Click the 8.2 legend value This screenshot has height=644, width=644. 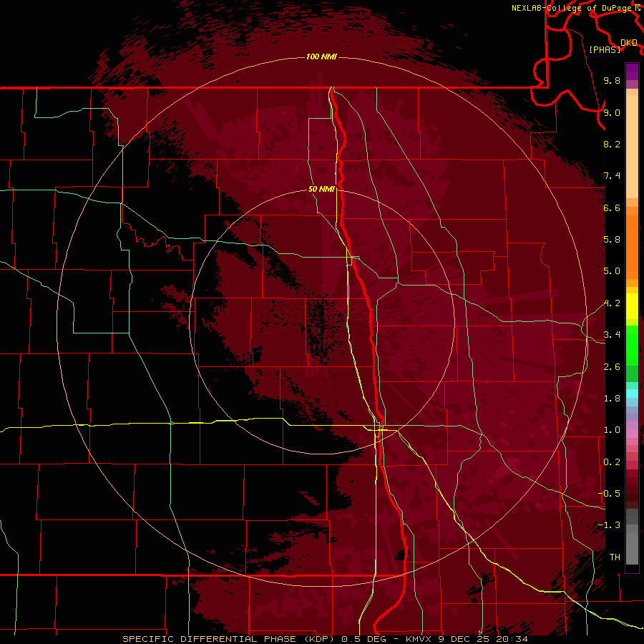click(612, 144)
